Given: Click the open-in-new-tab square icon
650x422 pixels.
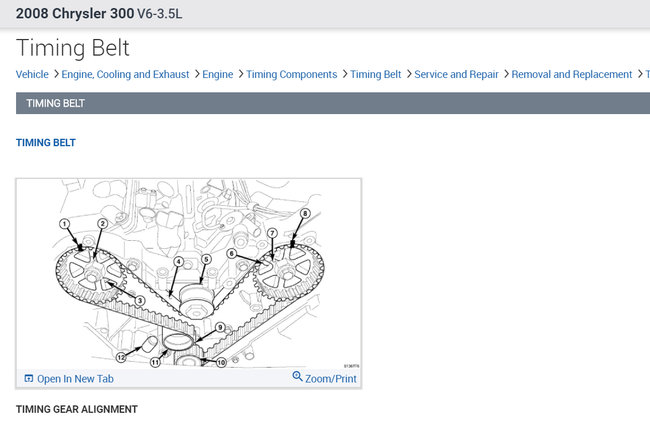Looking at the screenshot, I should [x=29, y=378].
